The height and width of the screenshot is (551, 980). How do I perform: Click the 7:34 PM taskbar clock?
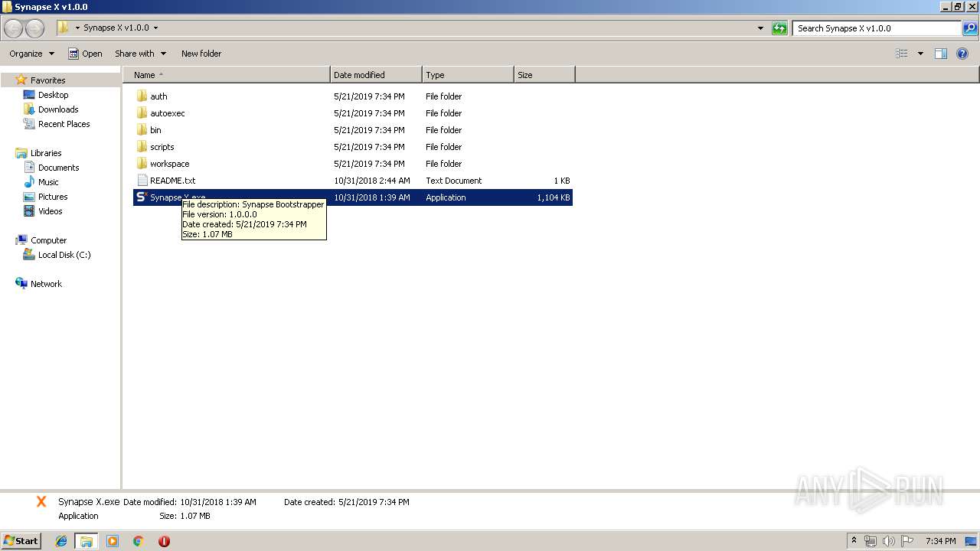coord(940,541)
